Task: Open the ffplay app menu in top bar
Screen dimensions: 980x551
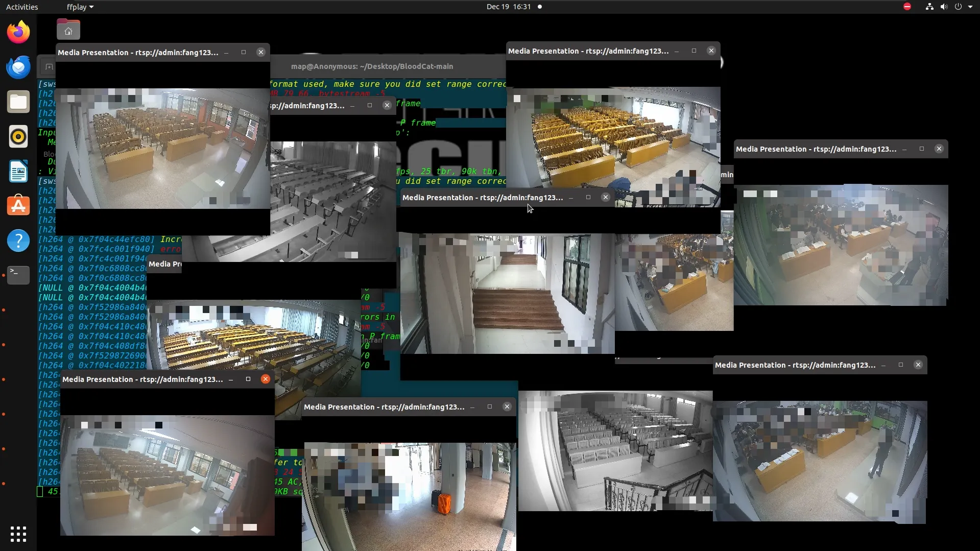Action: tap(80, 7)
